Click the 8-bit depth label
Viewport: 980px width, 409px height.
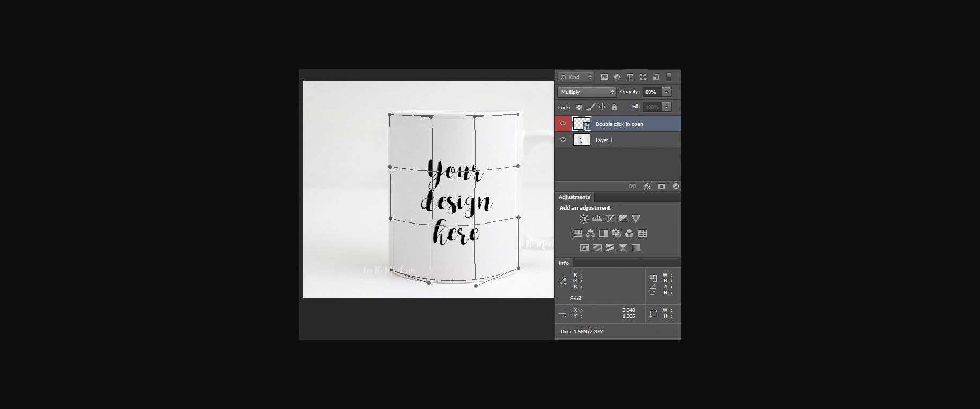pyautogui.click(x=576, y=299)
